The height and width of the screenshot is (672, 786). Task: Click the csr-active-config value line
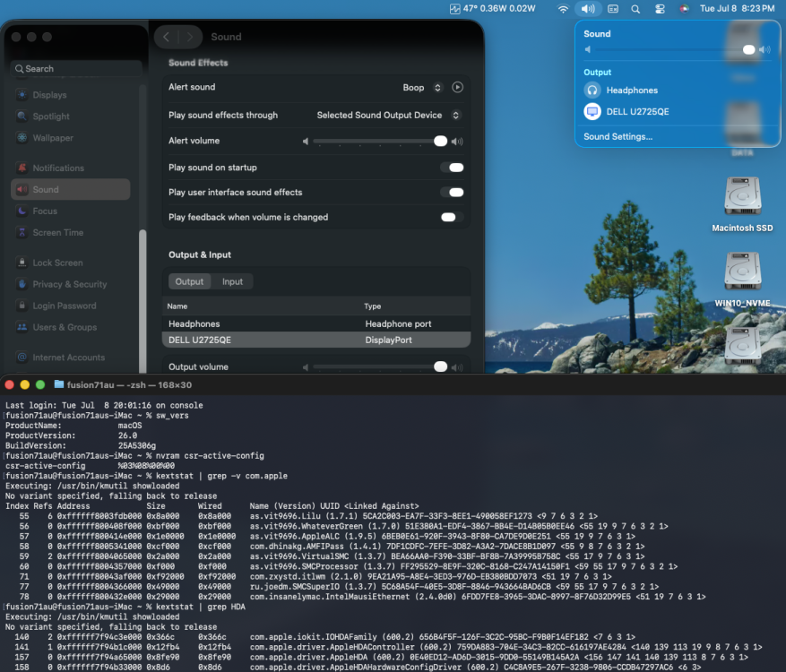point(91,466)
